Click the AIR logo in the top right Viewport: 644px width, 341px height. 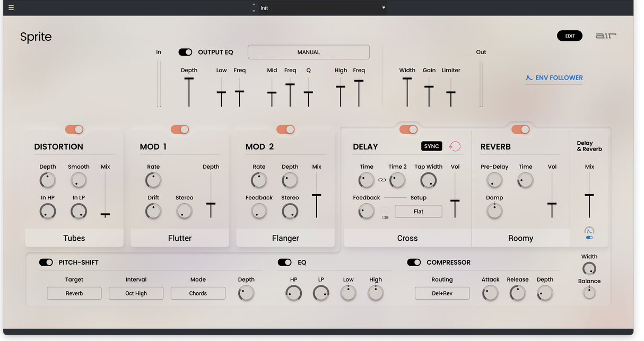point(606,36)
